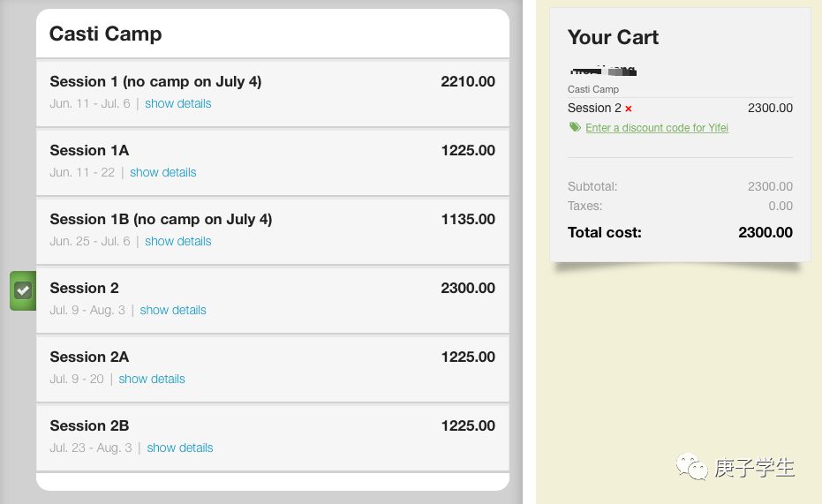
Task: Click the Your Cart heading
Action: pos(613,37)
